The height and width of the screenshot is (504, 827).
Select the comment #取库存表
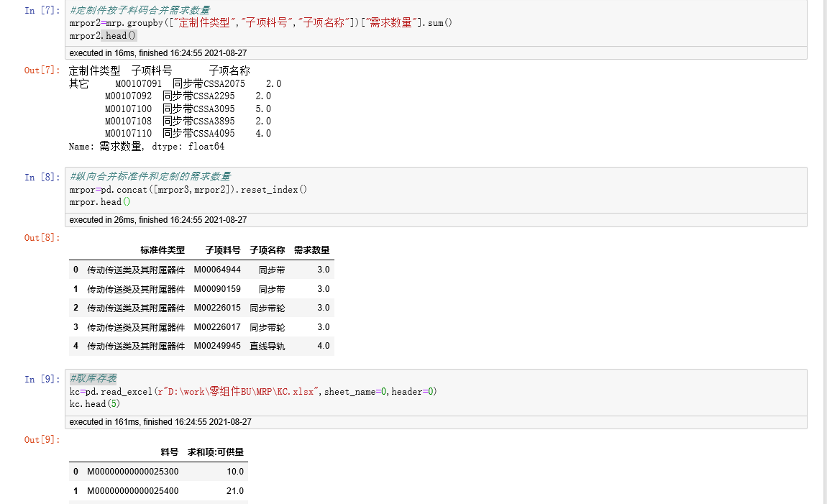click(x=92, y=378)
